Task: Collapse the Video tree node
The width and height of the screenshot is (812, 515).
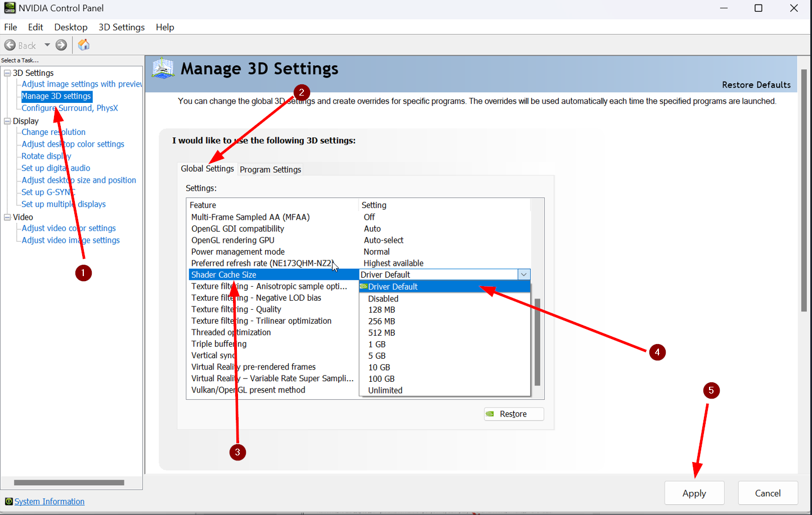Action: (7, 217)
